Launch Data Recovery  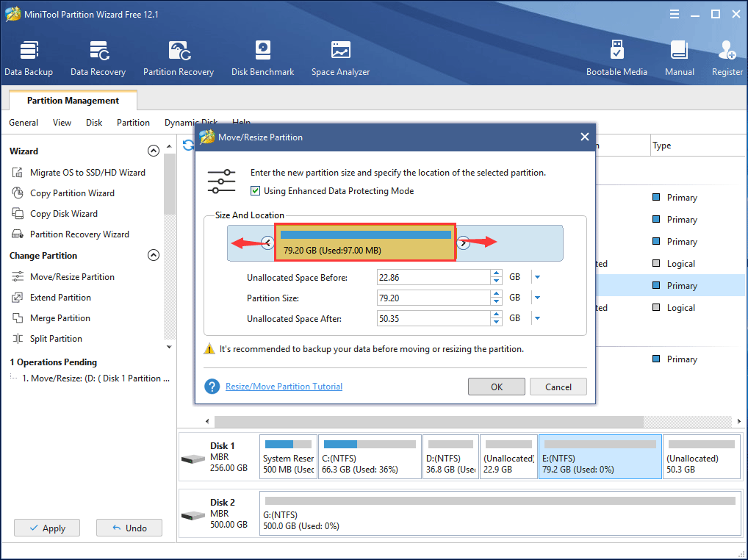point(98,55)
